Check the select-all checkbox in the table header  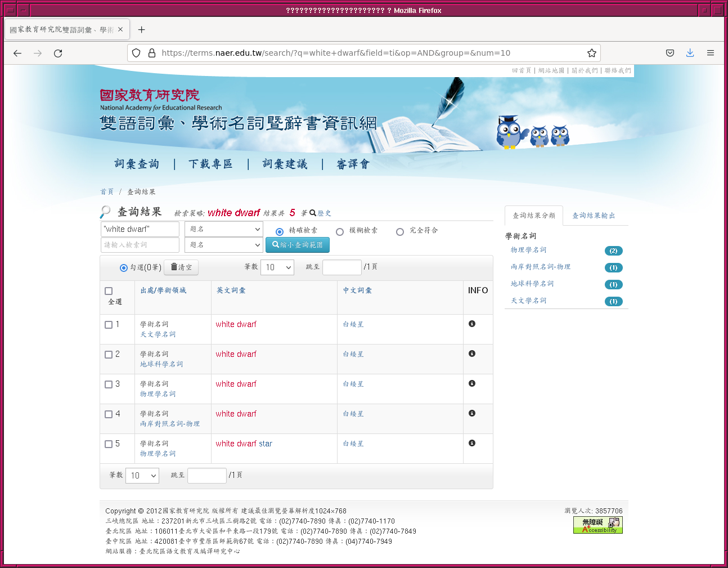click(109, 291)
